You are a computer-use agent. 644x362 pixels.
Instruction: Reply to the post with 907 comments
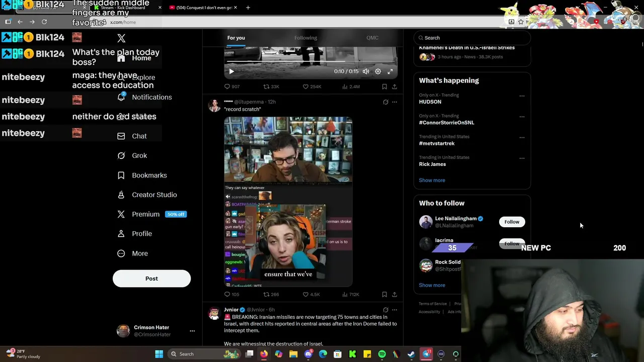click(x=232, y=86)
